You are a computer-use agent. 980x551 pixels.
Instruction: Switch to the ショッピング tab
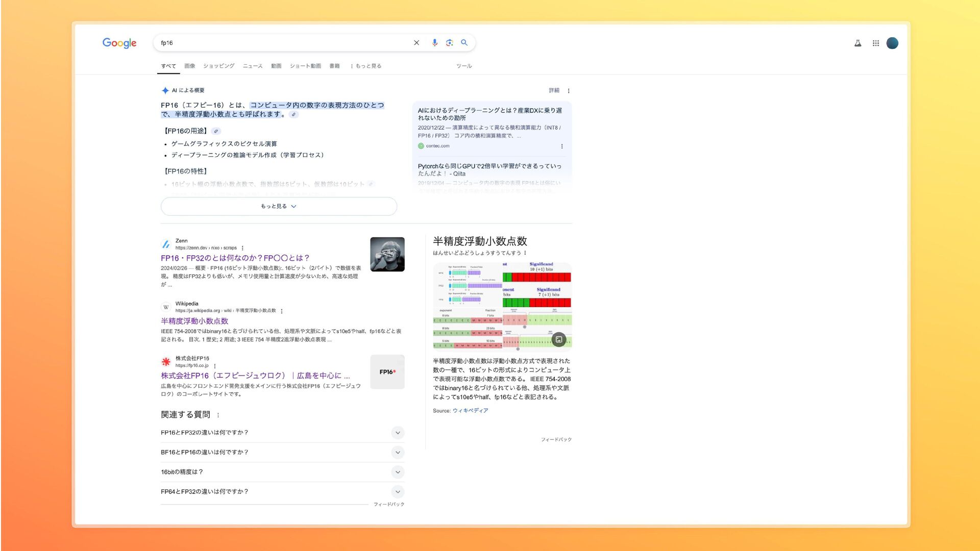(219, 66)
